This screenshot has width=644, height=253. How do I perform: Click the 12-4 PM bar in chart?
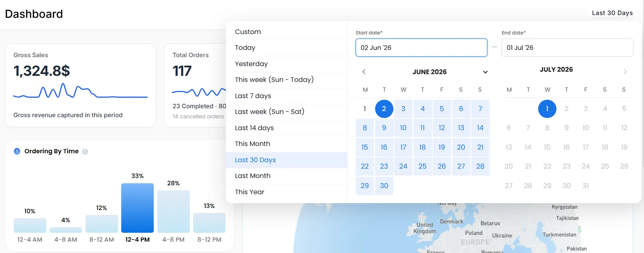[x=137, y=208]
